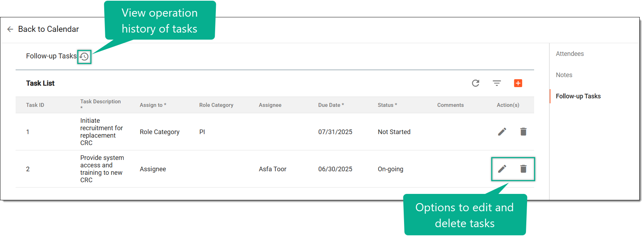
Task: Delete task 1 with trash icon
Action: 523,132
